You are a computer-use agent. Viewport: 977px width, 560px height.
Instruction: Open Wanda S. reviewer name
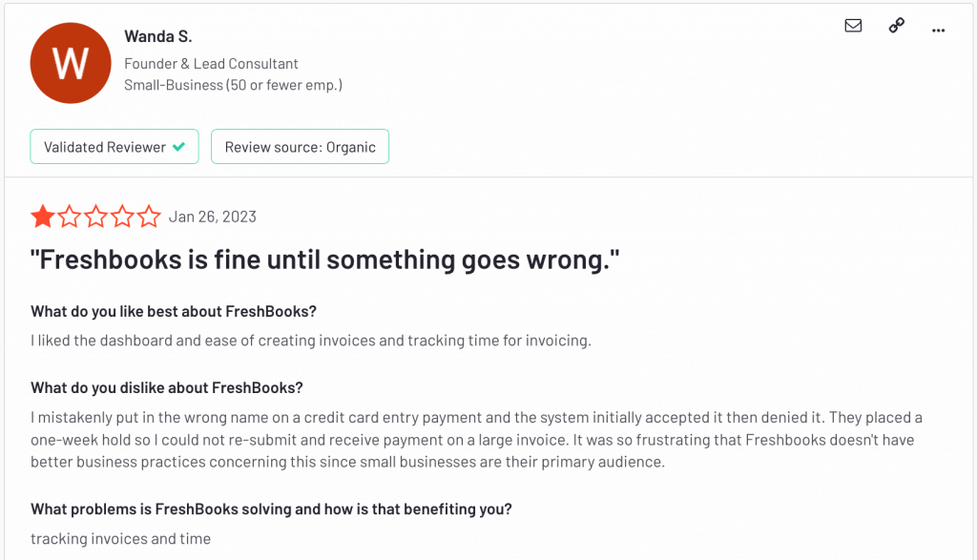click(158, 36)
